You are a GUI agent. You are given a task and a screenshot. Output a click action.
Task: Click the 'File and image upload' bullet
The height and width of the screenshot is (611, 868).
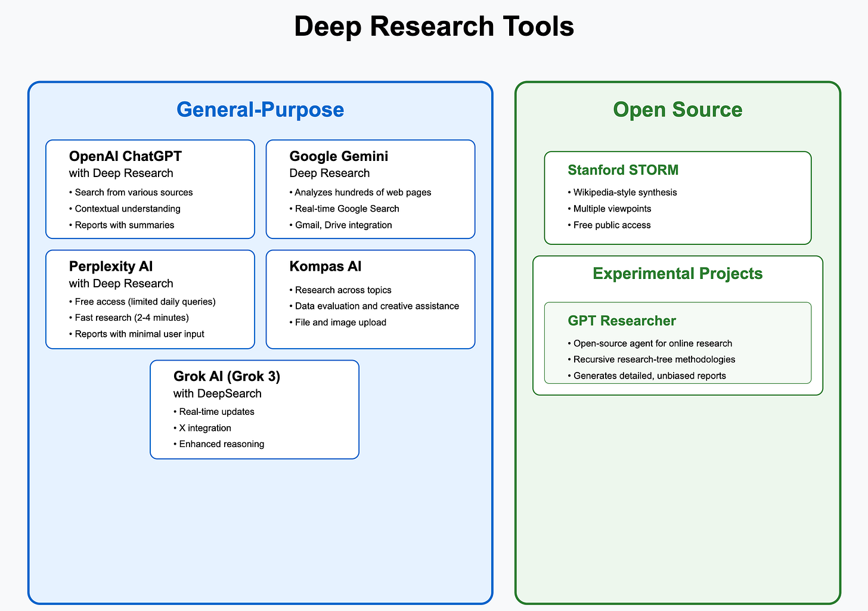point(338,322)
